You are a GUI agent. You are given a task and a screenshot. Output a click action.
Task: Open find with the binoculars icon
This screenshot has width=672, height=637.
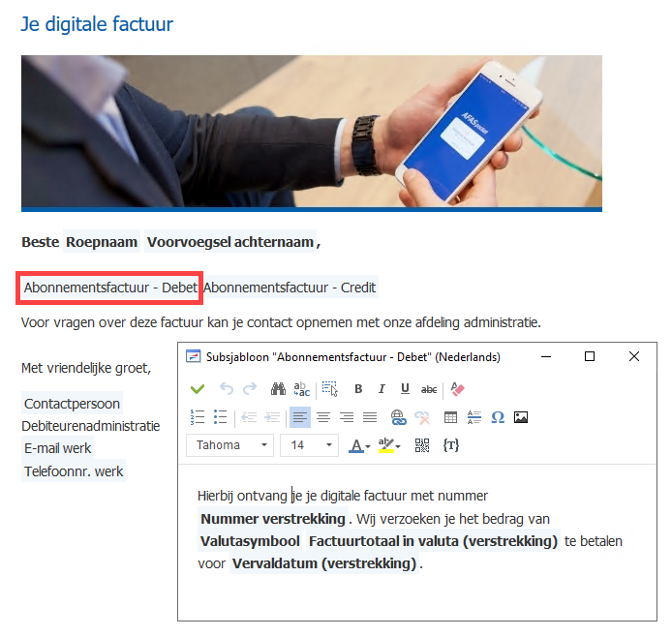[x=278, y=389]
